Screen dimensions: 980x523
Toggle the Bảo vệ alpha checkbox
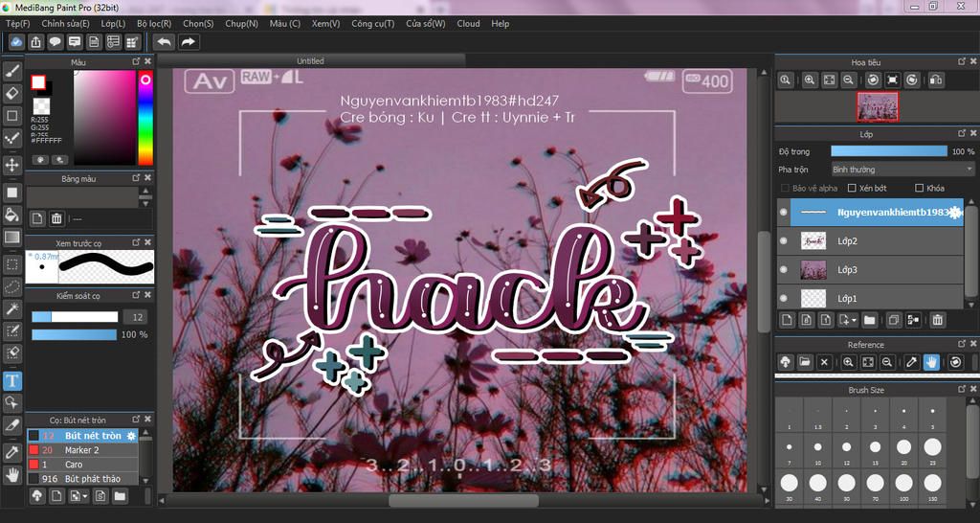[x=785, y=188]
